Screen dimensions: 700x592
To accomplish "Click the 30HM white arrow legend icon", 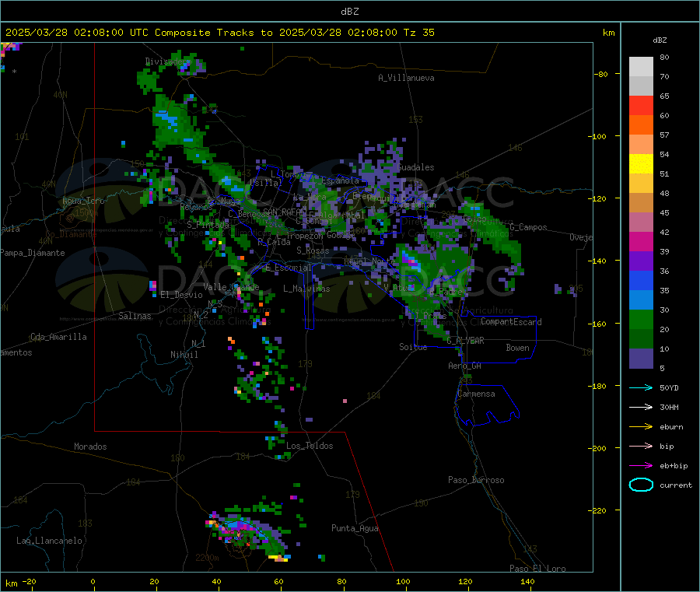I will [641, 407].
